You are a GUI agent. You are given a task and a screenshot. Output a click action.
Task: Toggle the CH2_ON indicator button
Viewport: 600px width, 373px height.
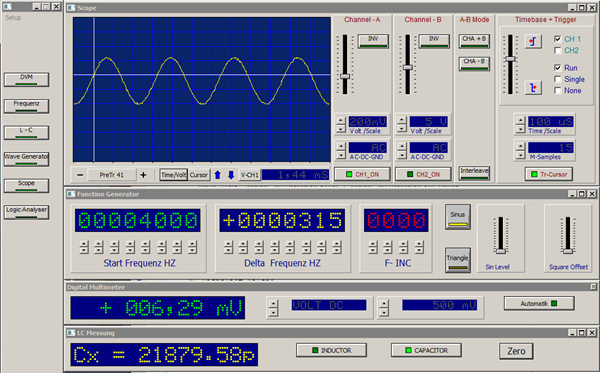423,174
